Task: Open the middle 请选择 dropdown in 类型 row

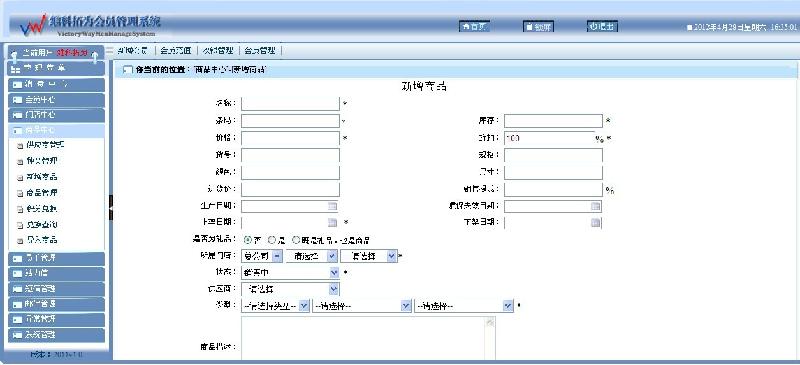Action: [x=362, y=306]
